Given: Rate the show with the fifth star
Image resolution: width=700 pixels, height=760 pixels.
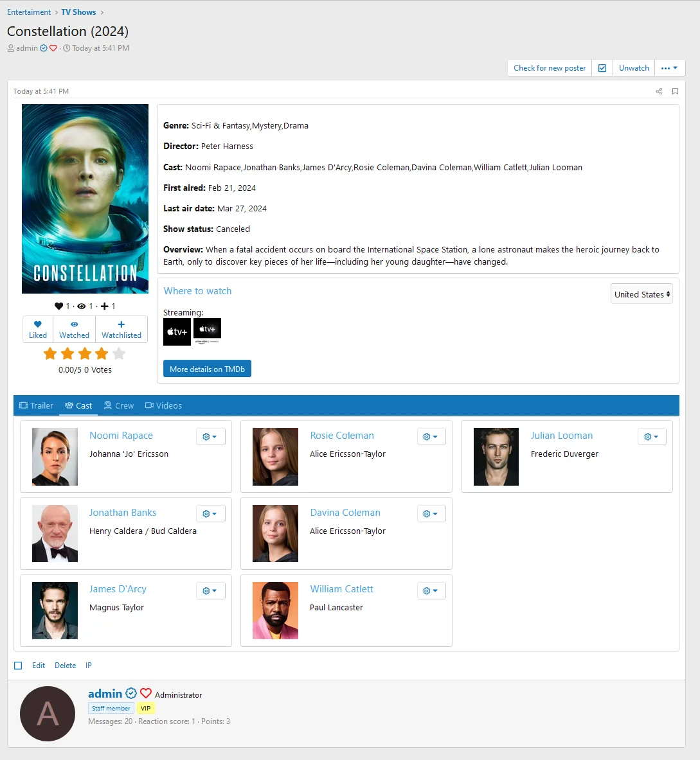Looking at the screenshot, I should pyautogui.click(x=119, y=353).
